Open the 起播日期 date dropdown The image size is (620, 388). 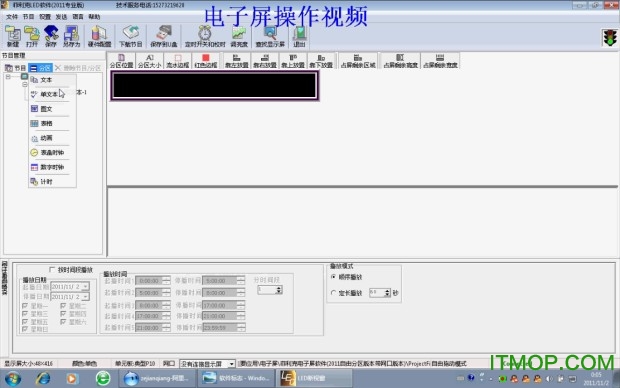coord(86,286)
